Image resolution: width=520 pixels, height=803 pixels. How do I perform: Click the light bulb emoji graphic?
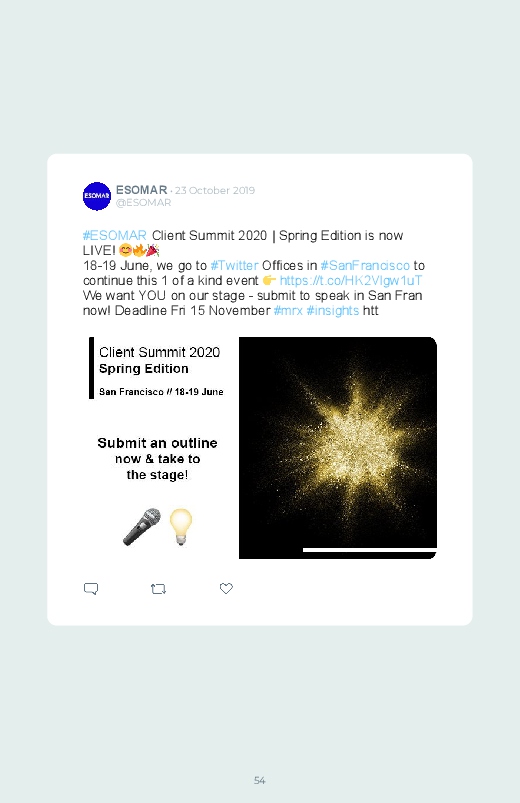(x=180, y=527)
